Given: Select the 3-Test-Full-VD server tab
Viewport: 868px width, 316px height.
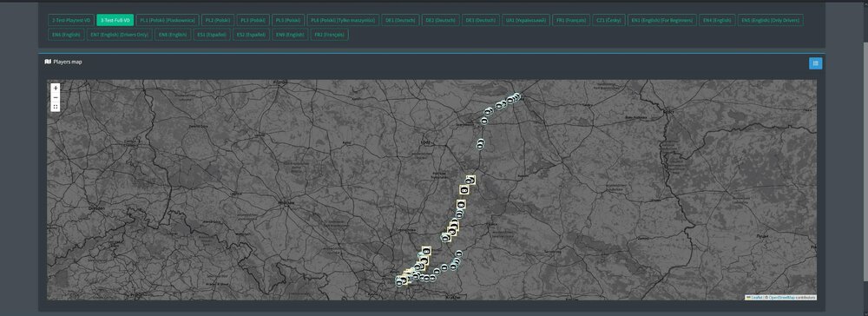Looking at the screenshot, I should click(115, 20).
